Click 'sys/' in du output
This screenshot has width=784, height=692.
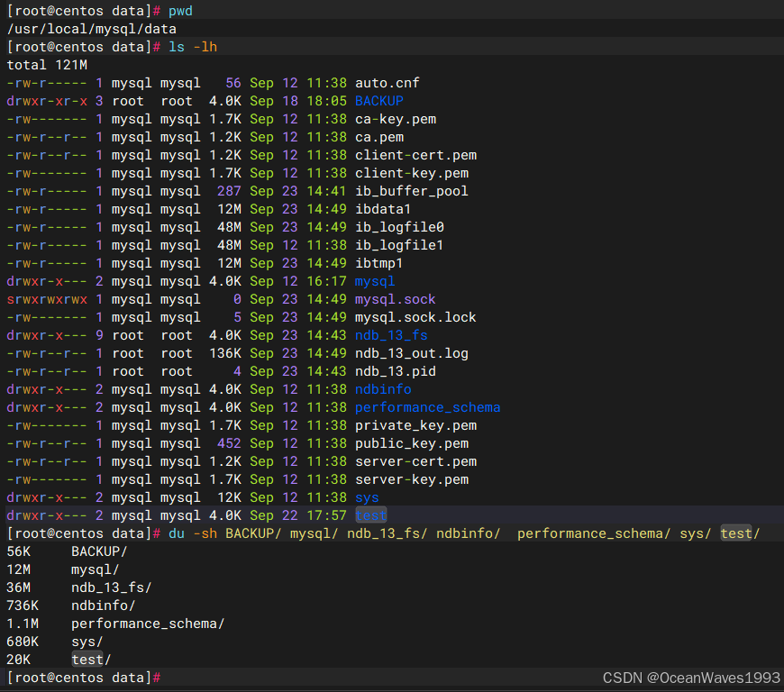(87, 642)
